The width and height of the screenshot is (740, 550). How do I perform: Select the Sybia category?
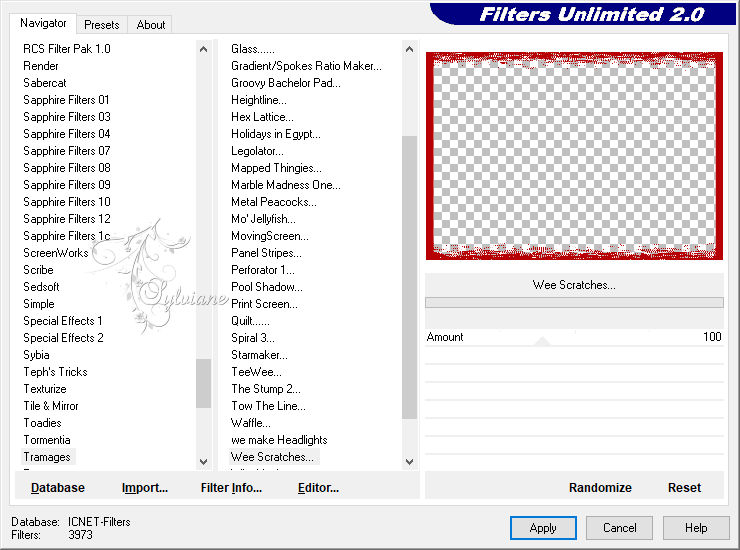pyautogui.click(x=36, y=355)
